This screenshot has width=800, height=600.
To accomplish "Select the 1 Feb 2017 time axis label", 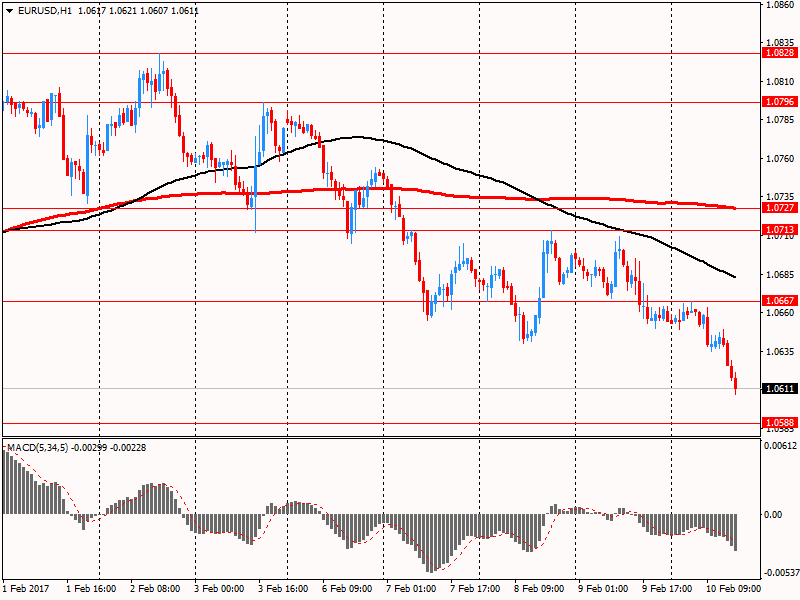I will click(x=26, y=588).
